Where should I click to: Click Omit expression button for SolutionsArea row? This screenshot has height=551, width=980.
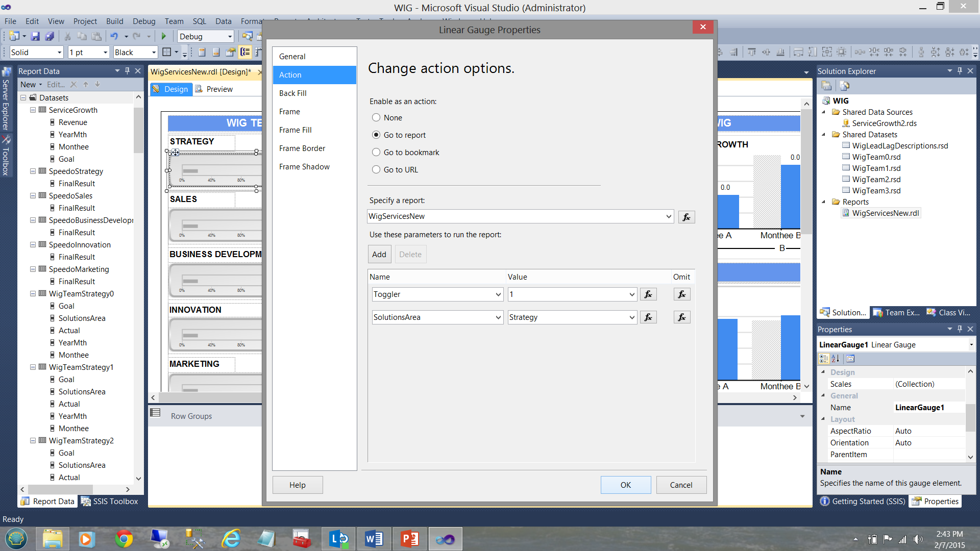[x=681, y=317]
